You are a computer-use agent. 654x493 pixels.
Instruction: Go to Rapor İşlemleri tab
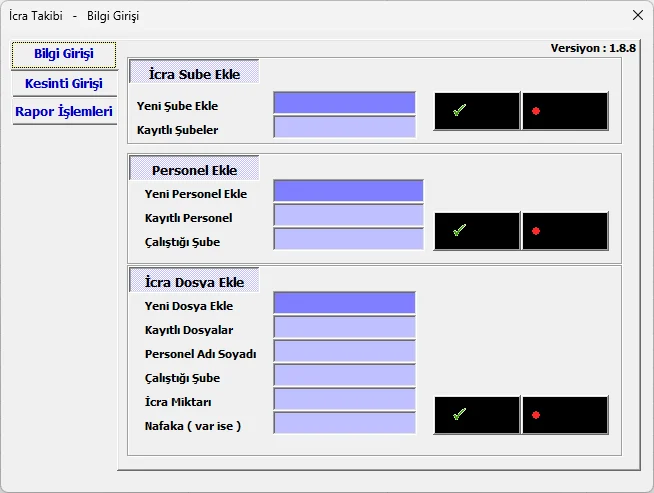(x=64, y=112)
